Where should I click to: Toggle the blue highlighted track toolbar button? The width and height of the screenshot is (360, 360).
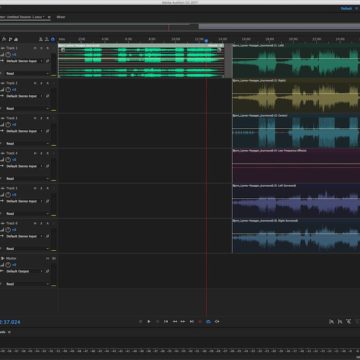pos(53,39)
